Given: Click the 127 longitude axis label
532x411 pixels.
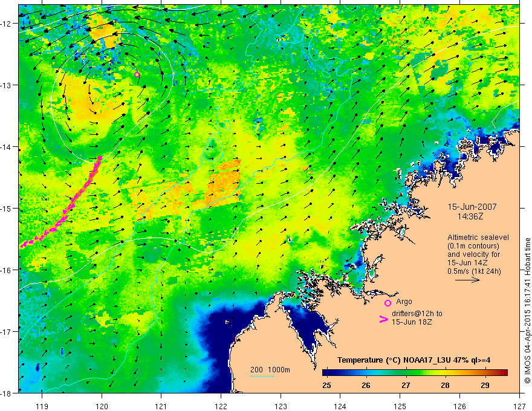Looking at the screenshot, I should [x=519, y=406].
